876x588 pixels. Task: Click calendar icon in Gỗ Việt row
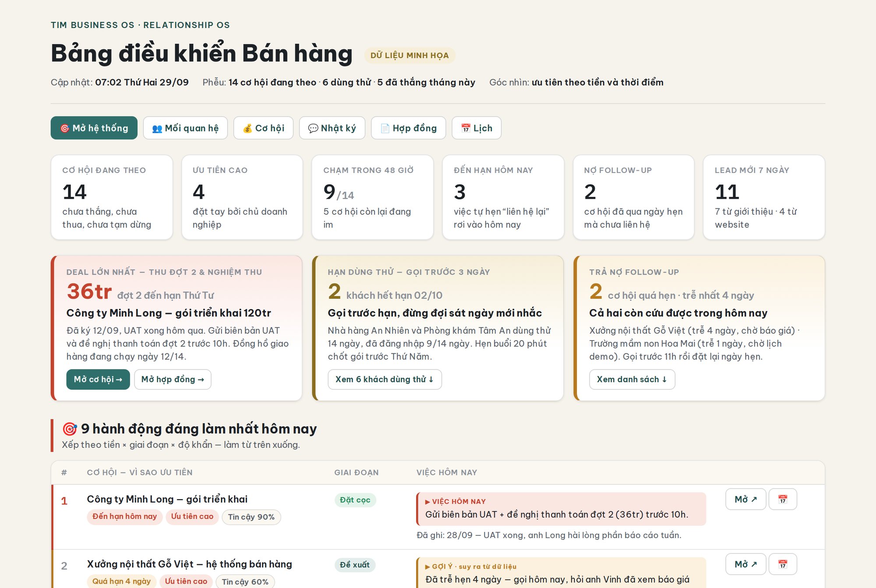click(783, 564)
